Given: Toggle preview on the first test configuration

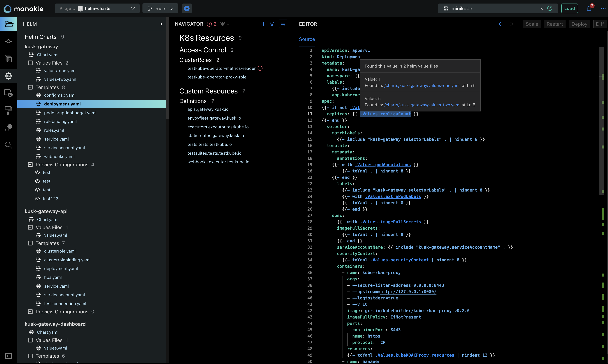Looking at the screenshot, I should tap(37, 172).
